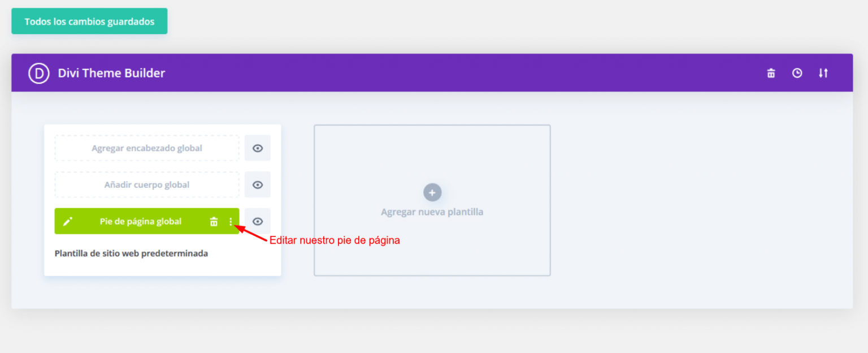Click the "Todos los cambios guardados" button

(x=89, y=21)
